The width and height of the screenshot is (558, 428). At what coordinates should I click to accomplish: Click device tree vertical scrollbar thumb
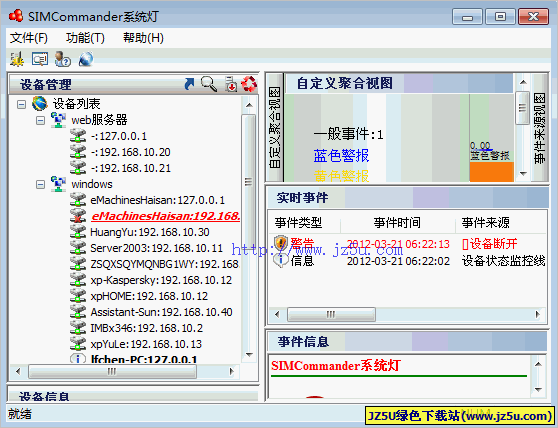[248, 182]
